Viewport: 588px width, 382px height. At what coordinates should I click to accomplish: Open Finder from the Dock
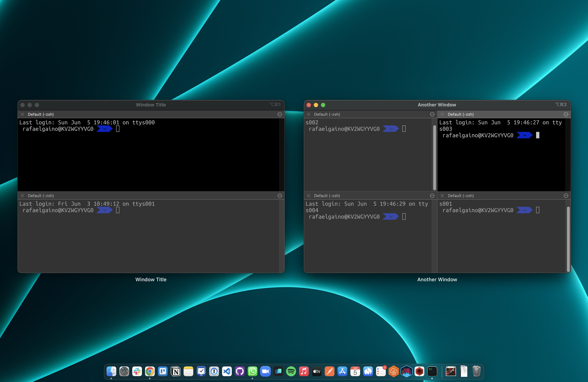click(x=111, y=371)
